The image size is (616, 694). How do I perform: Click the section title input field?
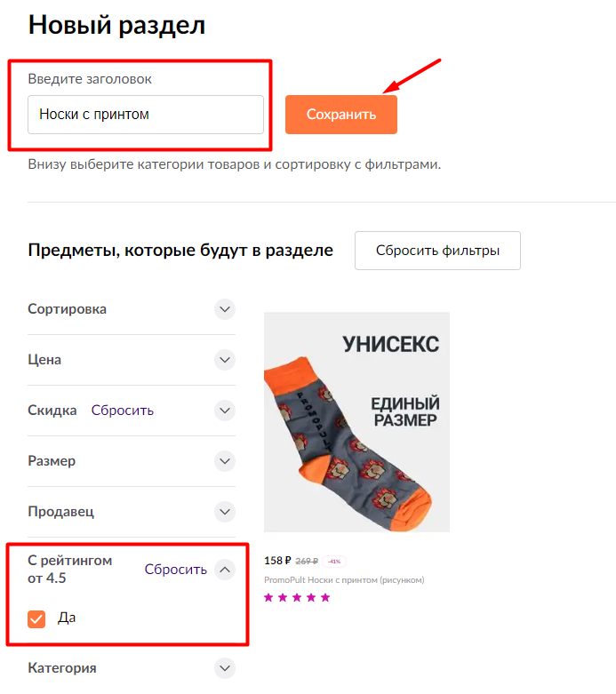pyautogui.click(x=146, y=115)
